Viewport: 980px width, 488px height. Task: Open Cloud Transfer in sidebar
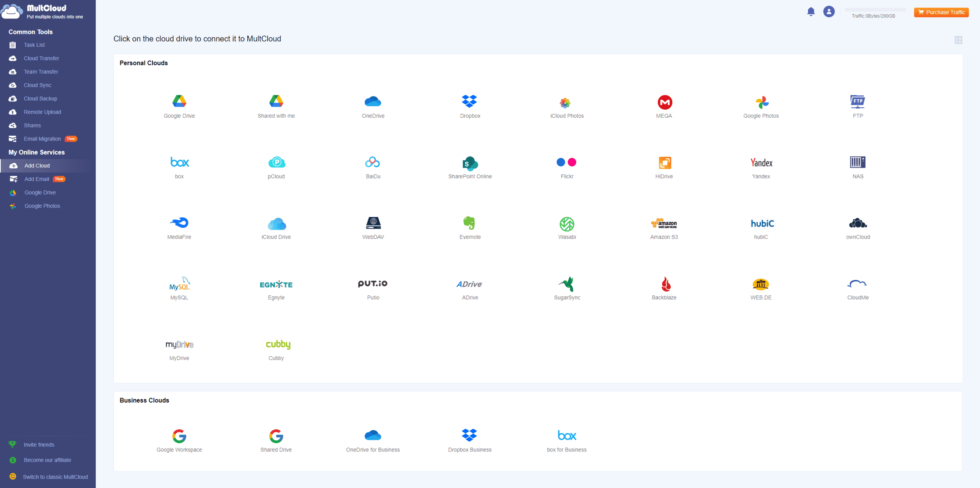(41, 58)
